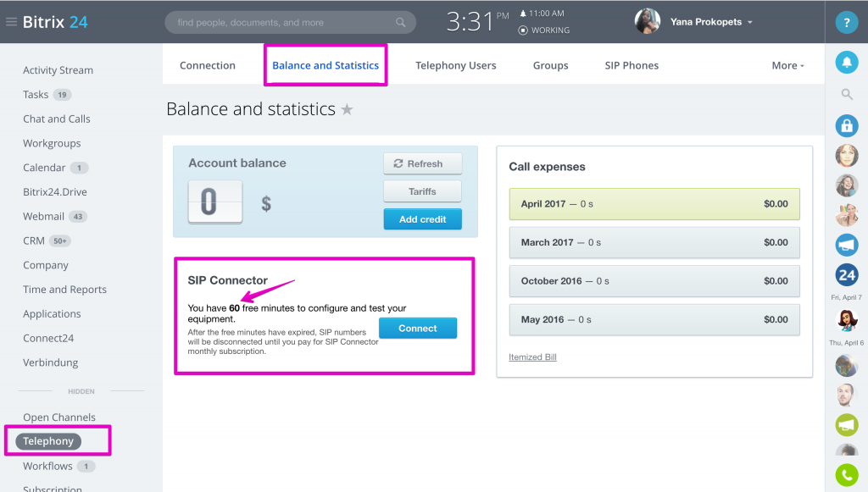The height and width of the screenshot is (492, 868).
Task: Open help via the question mark icon
Action: [847, 23]
